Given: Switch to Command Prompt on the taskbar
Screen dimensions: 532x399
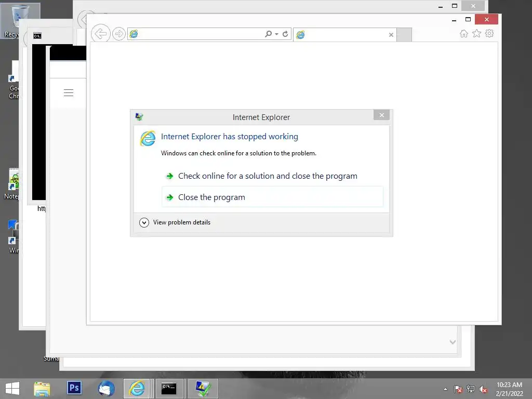Looking at the screenshot, I should [169, 389].
